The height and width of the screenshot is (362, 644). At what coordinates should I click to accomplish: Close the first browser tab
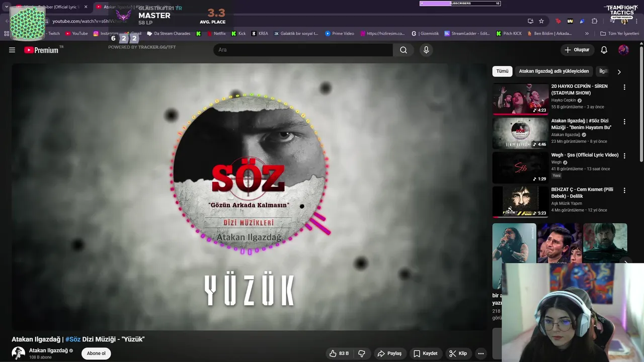(86, 7)
